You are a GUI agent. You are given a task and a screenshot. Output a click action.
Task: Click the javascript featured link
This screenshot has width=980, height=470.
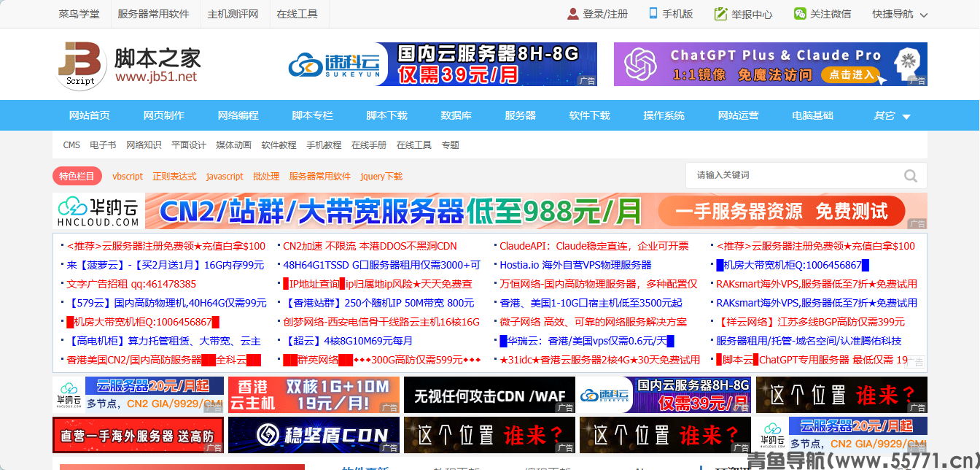pyautogui.click(x=225, y=177)
